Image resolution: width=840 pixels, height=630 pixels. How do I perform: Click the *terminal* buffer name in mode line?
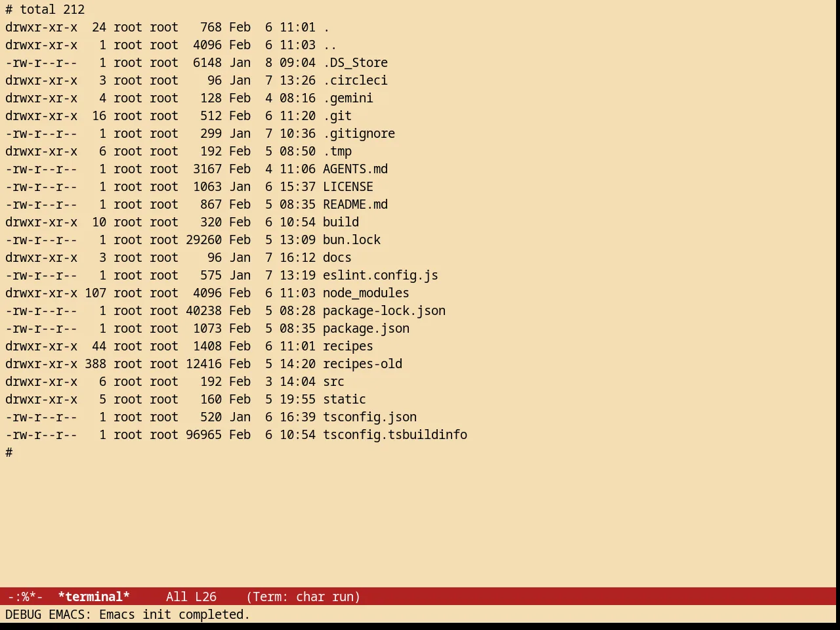click(94, 597)
